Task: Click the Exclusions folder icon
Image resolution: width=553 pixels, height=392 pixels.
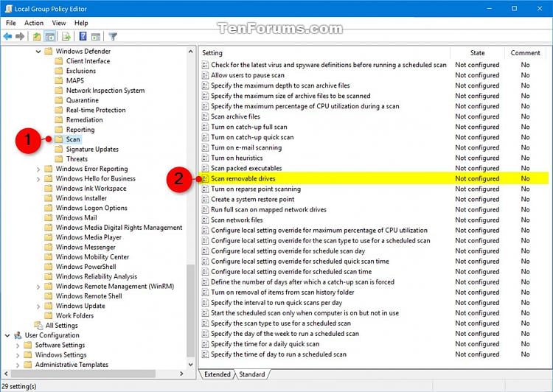Action: tap(59, 71)
